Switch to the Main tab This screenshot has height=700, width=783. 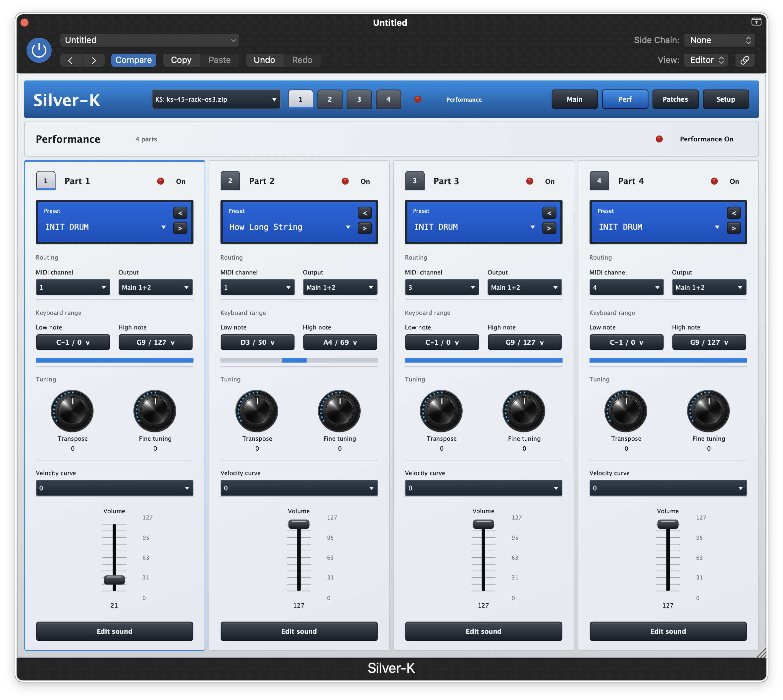(574, 99)
